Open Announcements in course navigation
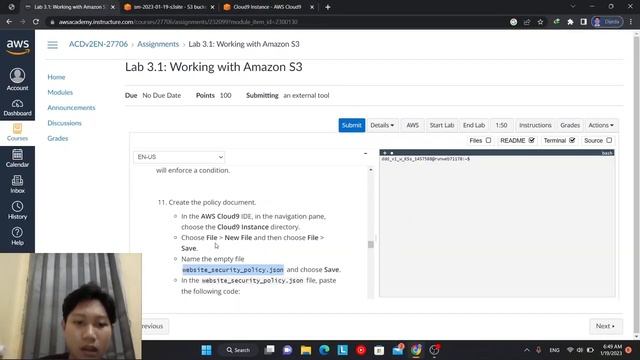 click(71, 108)
